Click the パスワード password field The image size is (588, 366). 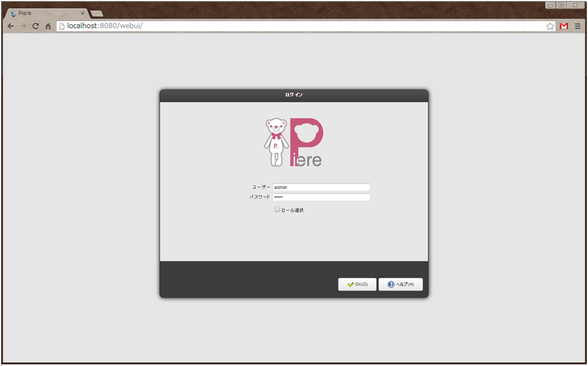coord(321,197)
